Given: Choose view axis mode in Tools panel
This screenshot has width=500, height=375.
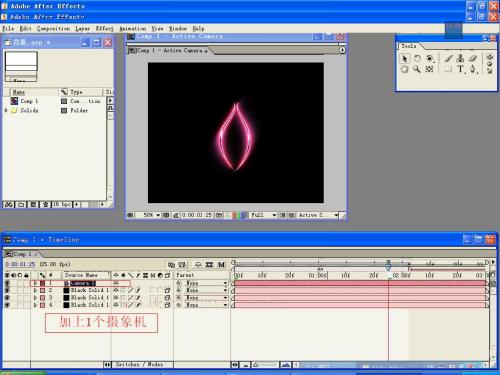Looking at the screenshot, I should [x=490, y=71].
